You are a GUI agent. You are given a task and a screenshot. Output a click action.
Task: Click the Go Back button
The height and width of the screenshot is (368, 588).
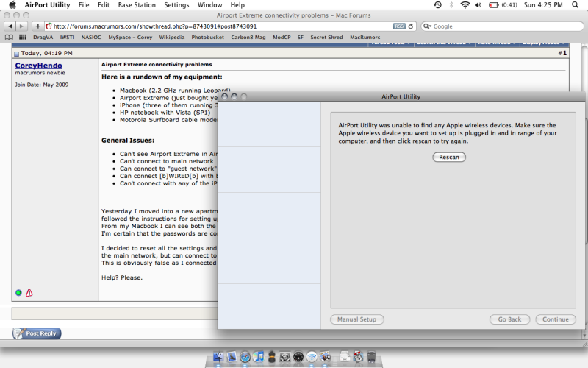pyautogui.click(x=509, y=319)
